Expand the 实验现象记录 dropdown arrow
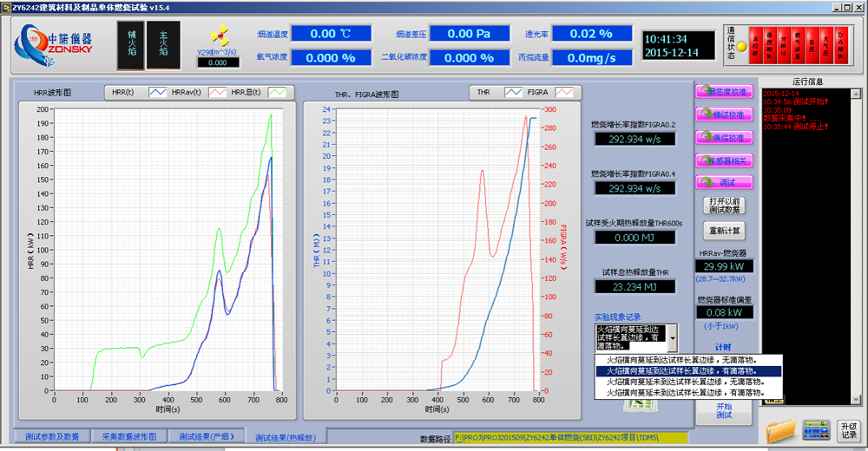This screenshot has height=451, width=868. pyautogui.click(x=673, y=337)
